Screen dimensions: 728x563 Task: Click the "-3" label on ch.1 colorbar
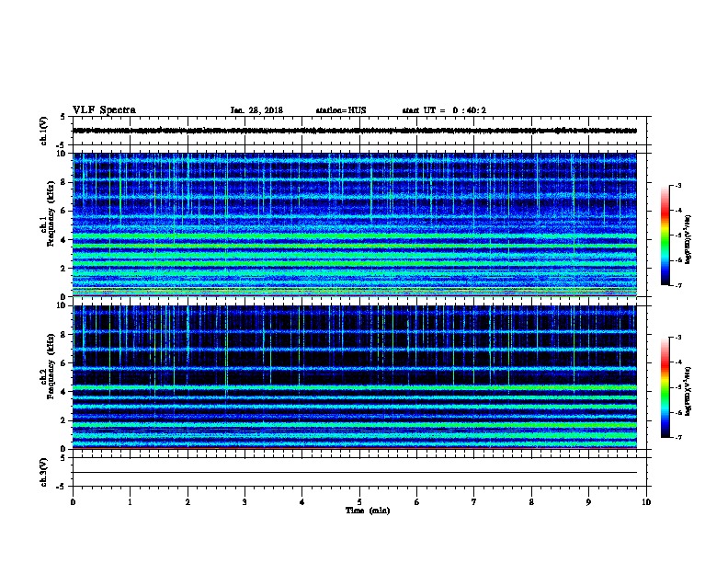677,185
